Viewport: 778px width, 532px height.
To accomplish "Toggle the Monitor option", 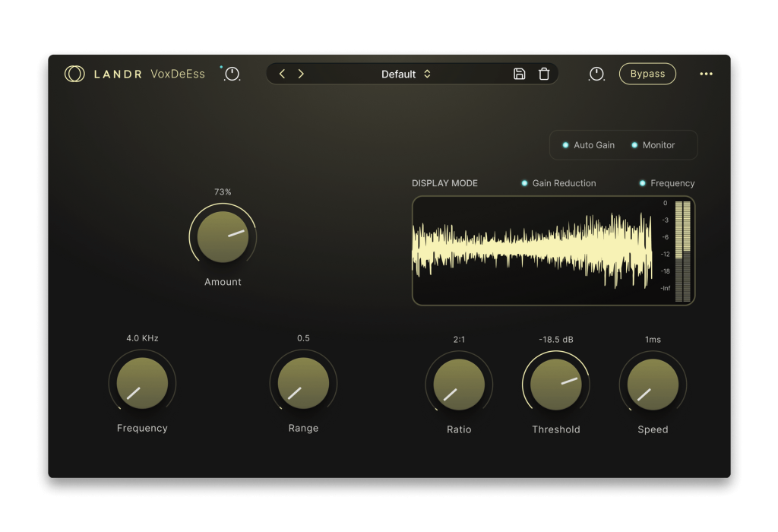I will [653, 145].
